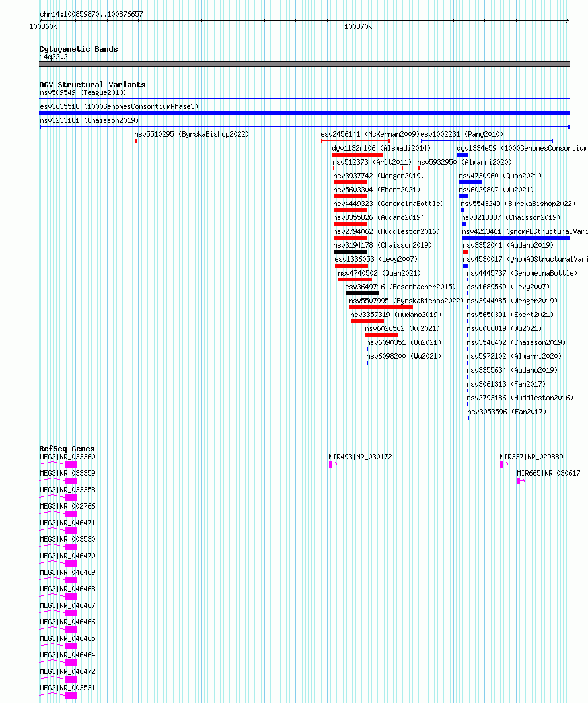Select nsv3061313 (Fan2017) label
Image resolution: width=588 pixels, height=703 pixels.
pyautogui.click(x=507, y=385)
